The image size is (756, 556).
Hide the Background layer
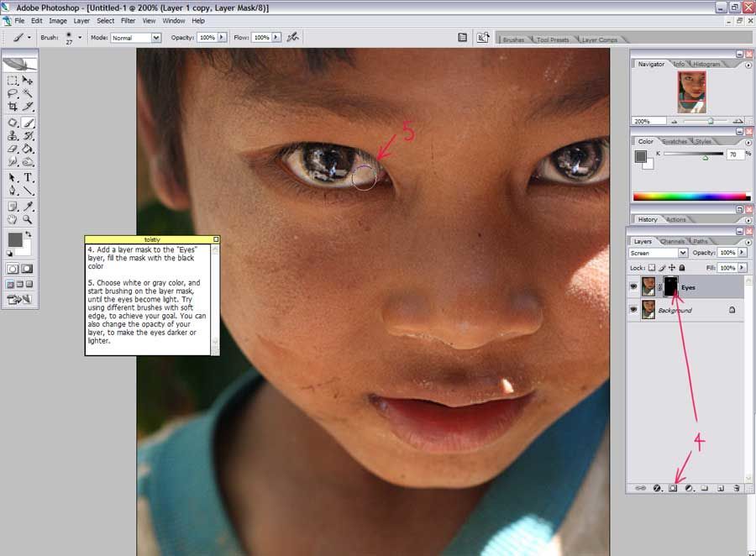point(633,310)
